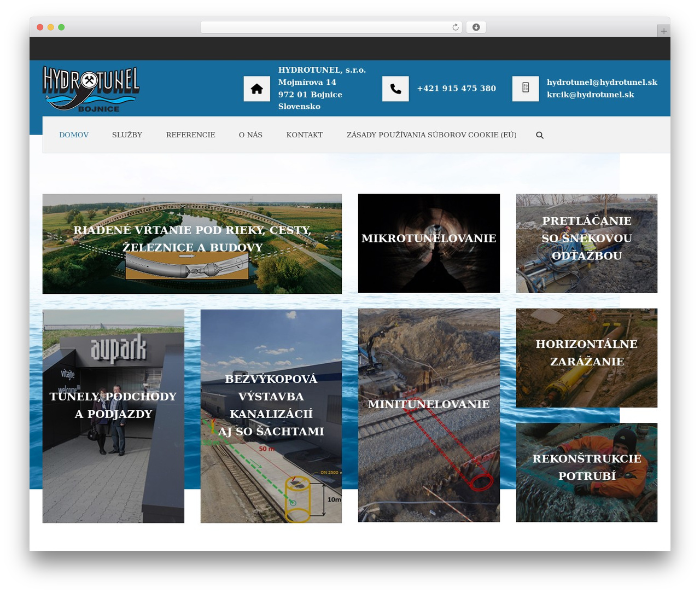Click the browser reload icon

[x=455, y=27]
